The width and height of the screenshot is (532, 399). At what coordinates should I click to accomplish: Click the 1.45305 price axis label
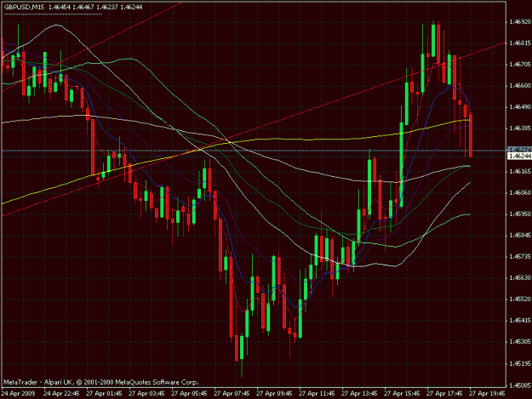pyautogui.click(x=519, y=342)
